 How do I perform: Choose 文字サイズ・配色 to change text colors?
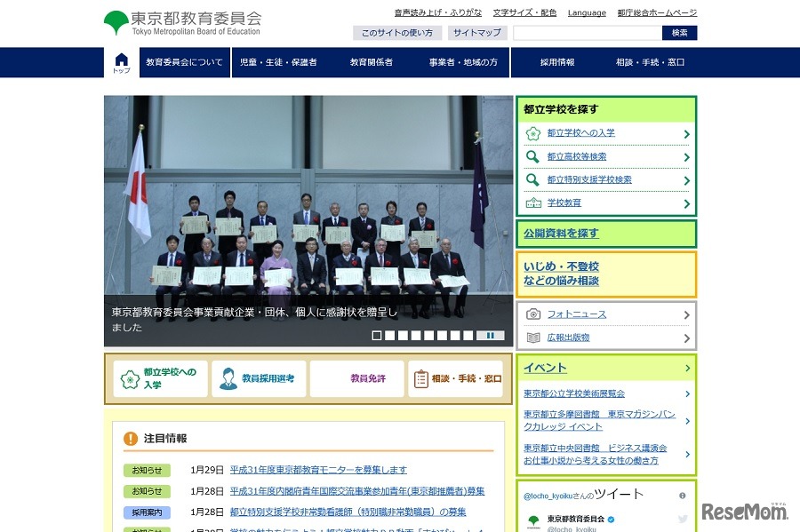coord(524,12)
